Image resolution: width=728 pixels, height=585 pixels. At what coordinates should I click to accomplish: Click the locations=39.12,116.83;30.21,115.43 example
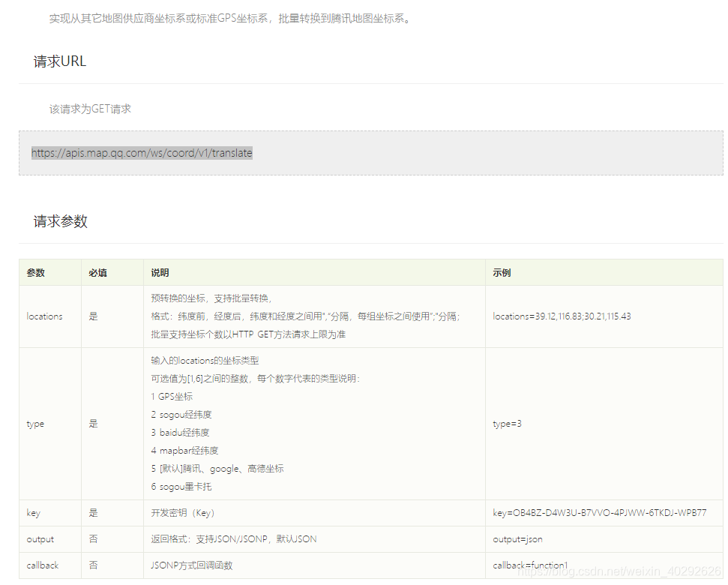(562, 316)
